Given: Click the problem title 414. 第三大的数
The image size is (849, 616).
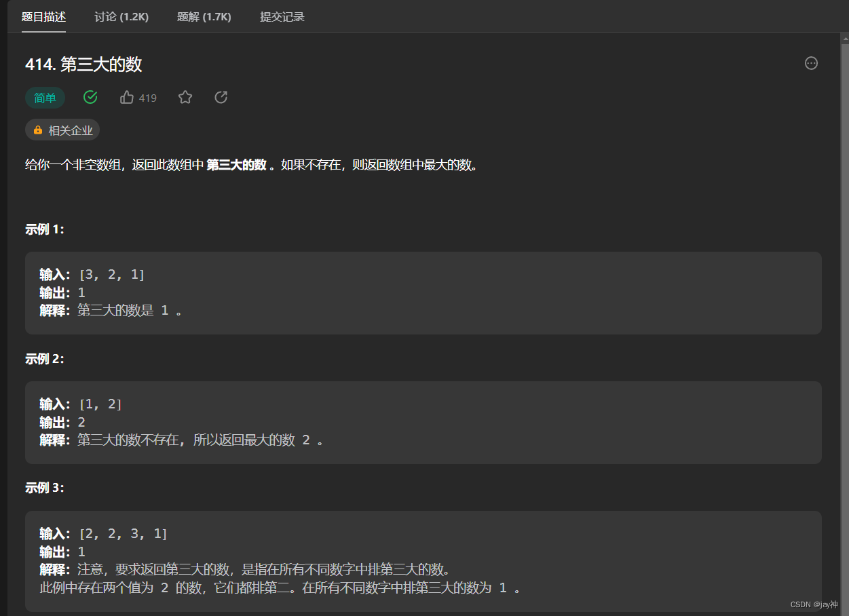Looking at the screenshot, I should point(83,64).
